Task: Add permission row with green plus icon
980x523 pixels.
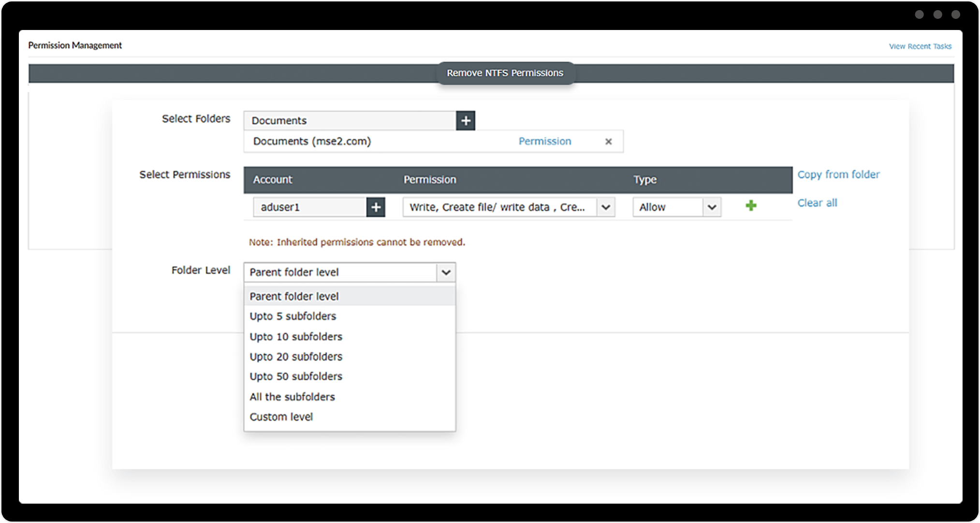Action: [750, 206]
